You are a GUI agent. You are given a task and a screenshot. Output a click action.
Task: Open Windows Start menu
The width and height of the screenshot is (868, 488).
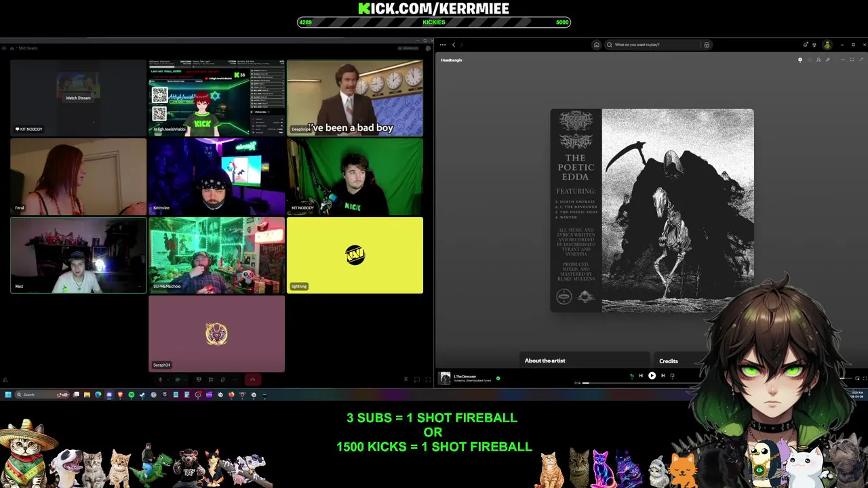click(8, 394)
